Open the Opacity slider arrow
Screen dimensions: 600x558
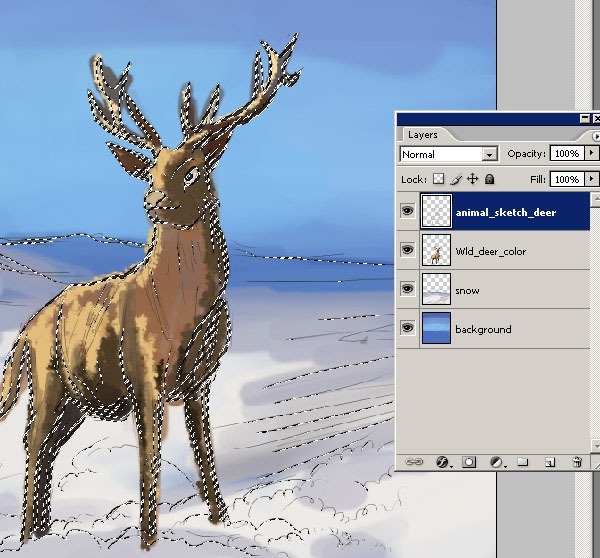point(592,153)
